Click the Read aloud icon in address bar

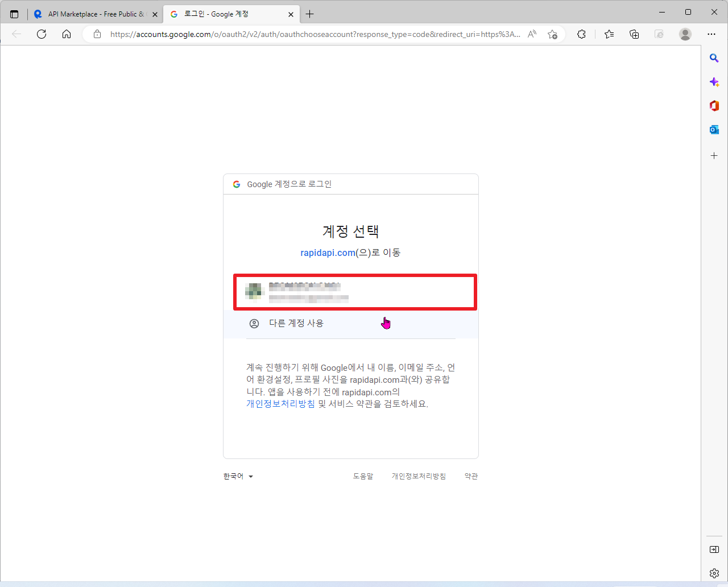pyautogui.click(x=532, y=34)
